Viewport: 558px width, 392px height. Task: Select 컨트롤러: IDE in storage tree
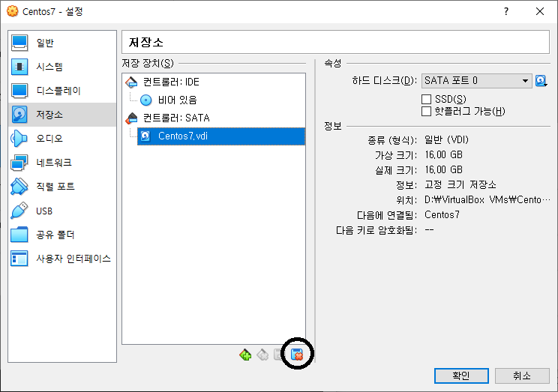click(x=214, y=82)
